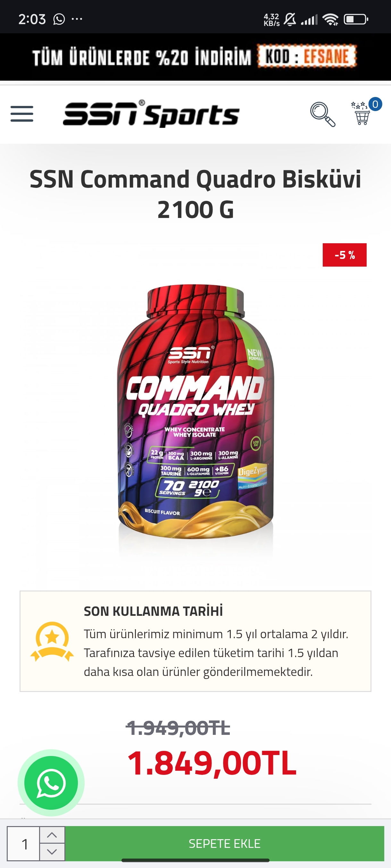This screenshot has height=868, width=391.
Task: Tap the SON KULLANMA TARİHİ info box
Action: pyautogui.click(x=195, y=641)
